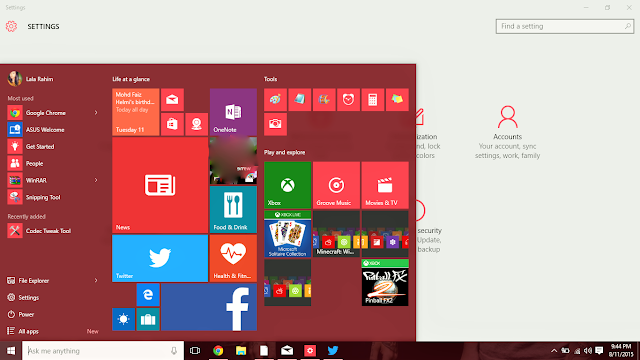Image resolution: width=640 pixels, height=360 pixels.
Task: Launch Snipping Tool
Action: pyautogui.click(x=53, y=197)
